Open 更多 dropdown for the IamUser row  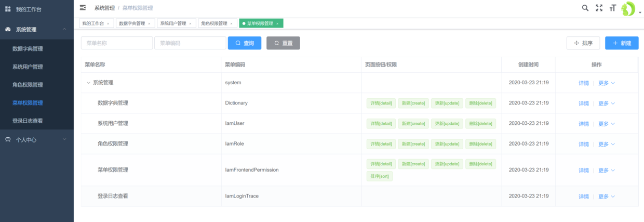[x=607, y=124]
